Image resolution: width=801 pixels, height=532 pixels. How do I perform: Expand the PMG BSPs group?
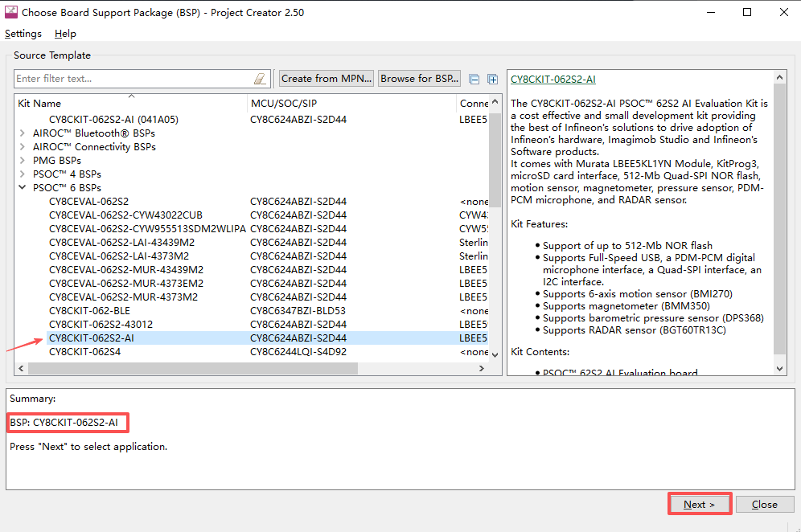[x=23, y=160]
